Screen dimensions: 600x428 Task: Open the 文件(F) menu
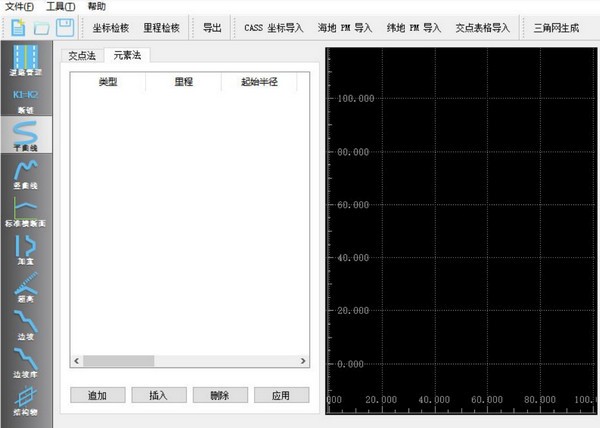(20, 7)
